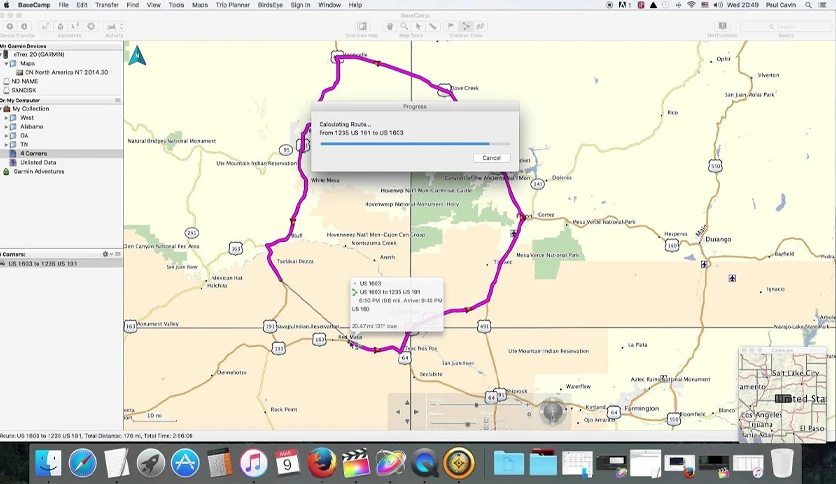Open the Overview Map toolbar icon
The width and height of the screenshot is (836, 484).
coord(363,26)
